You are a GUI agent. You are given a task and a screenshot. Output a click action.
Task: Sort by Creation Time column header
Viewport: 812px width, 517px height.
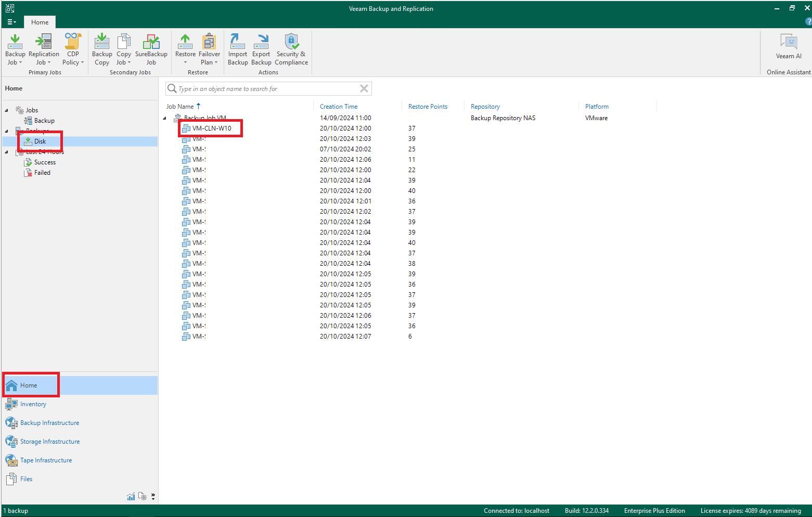click(x=339, y=106)
